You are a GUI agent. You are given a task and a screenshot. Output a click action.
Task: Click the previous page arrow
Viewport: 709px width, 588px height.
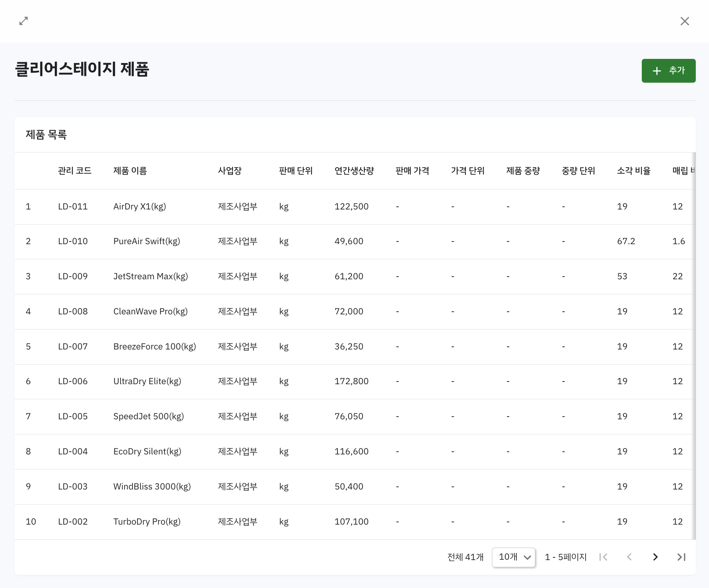(x=629, y=557)
